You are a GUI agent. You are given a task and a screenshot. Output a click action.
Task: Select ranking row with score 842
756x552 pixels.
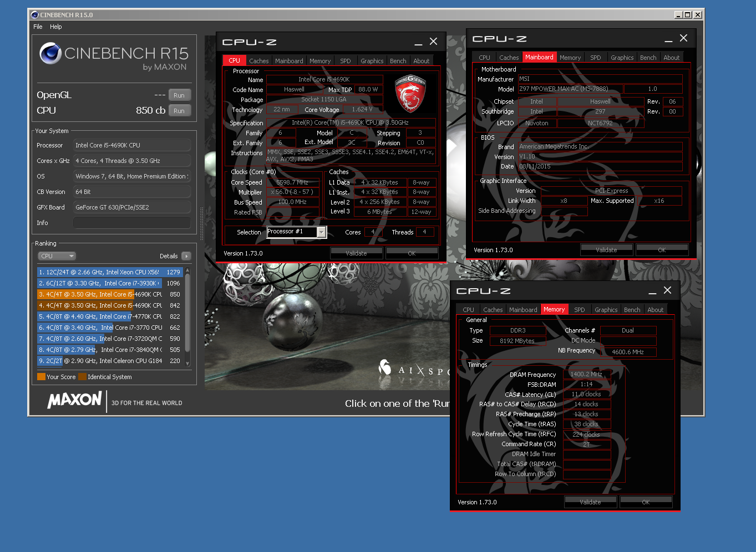[110, 305]
